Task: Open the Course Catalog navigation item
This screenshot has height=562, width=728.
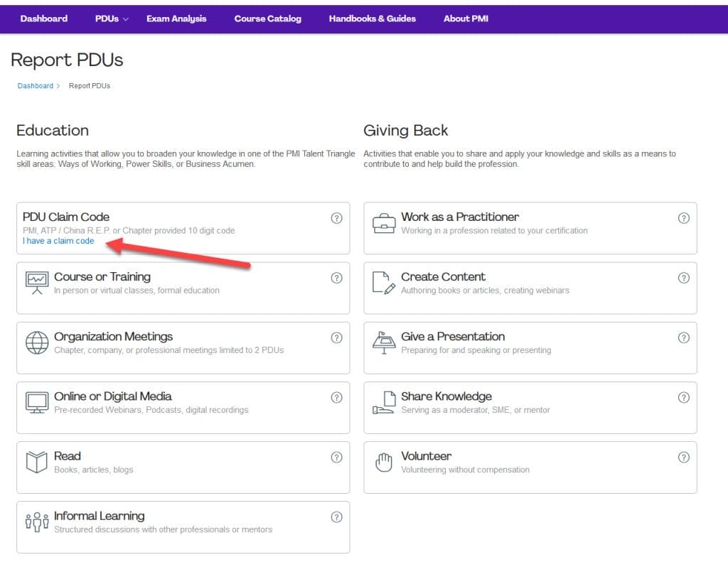Action: tap(267, 18)
